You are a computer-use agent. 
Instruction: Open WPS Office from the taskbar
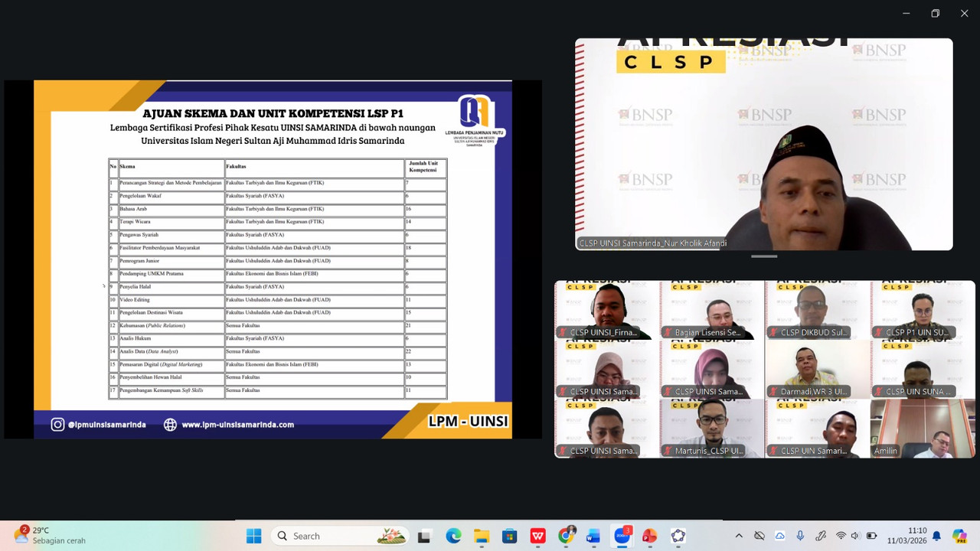[x=537, y=536]
